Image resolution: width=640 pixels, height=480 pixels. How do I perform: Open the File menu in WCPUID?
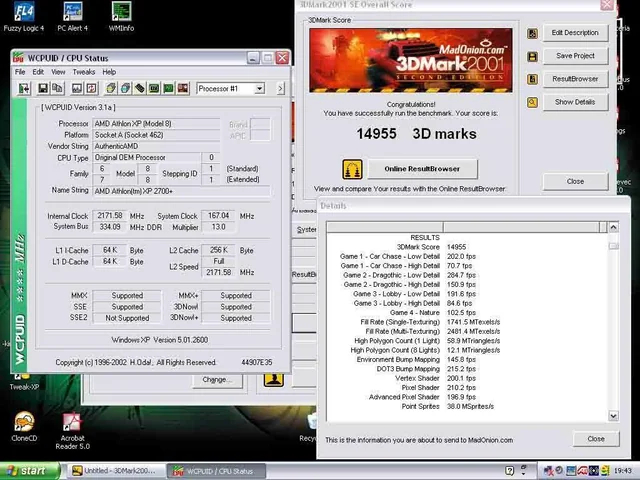tap(20, 72)
